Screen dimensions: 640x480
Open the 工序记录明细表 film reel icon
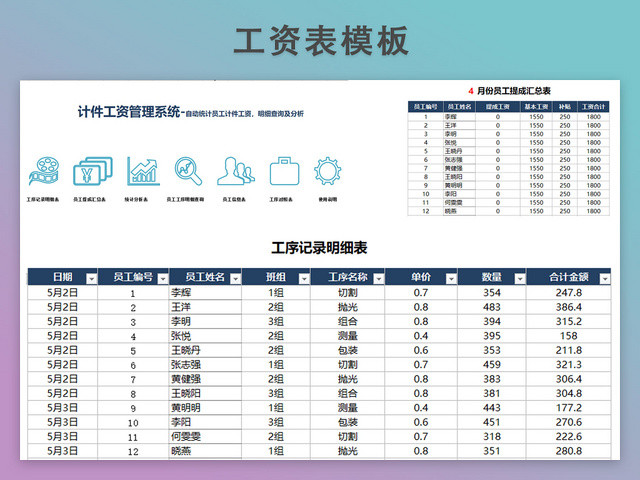pos(43,172)
